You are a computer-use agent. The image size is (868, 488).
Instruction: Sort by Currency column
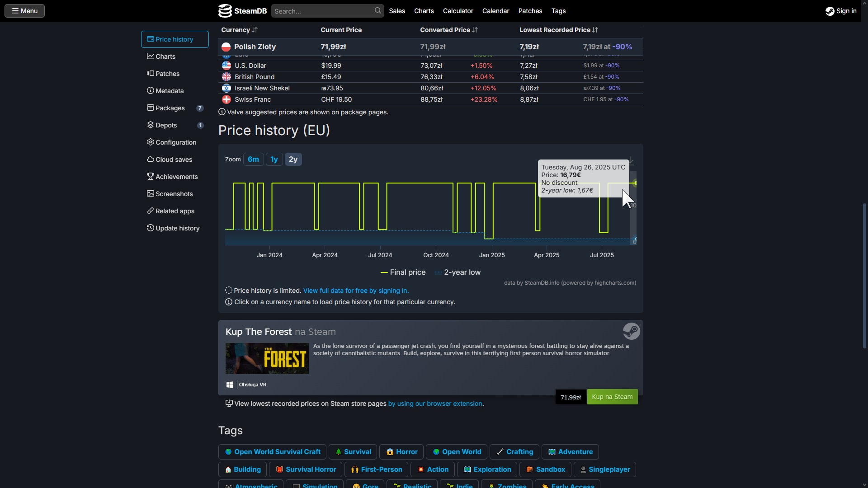pos(239,30)
